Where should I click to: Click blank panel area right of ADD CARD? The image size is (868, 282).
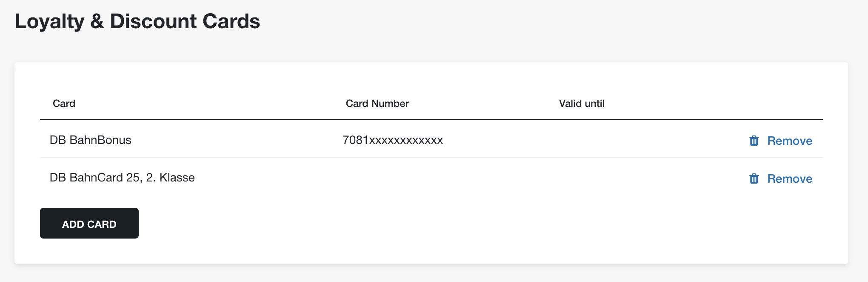(468, 223)
